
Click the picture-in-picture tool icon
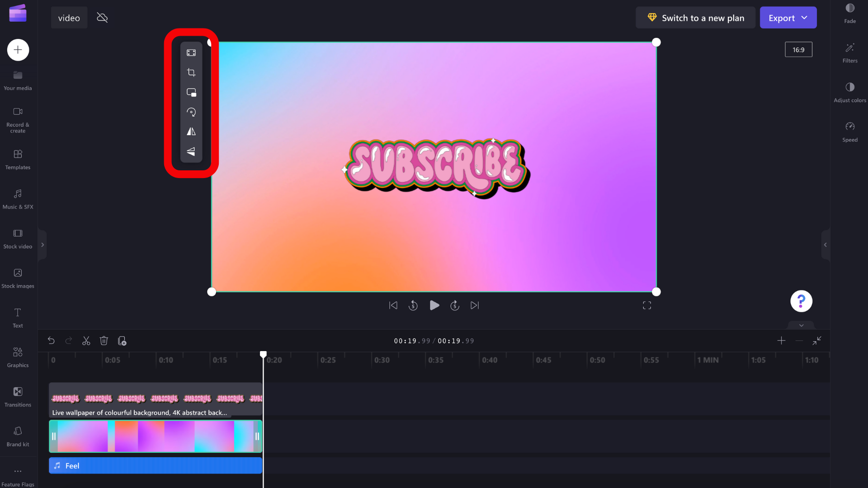(191, 92)
